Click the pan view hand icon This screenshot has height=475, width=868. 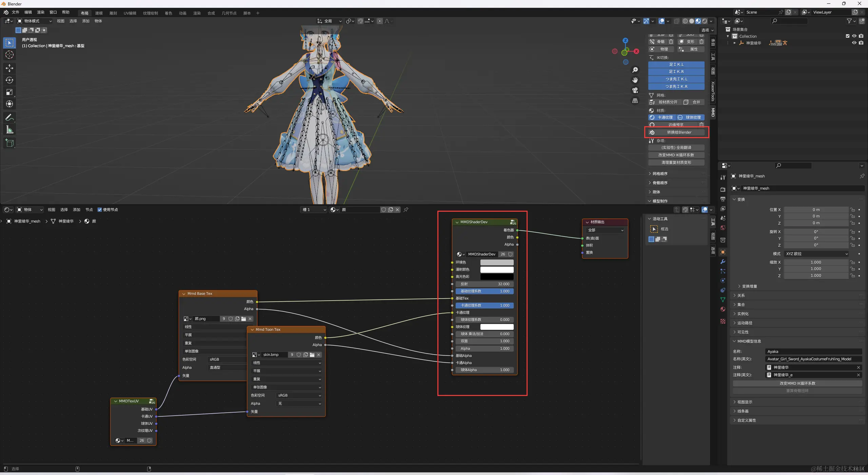(635, 80)
